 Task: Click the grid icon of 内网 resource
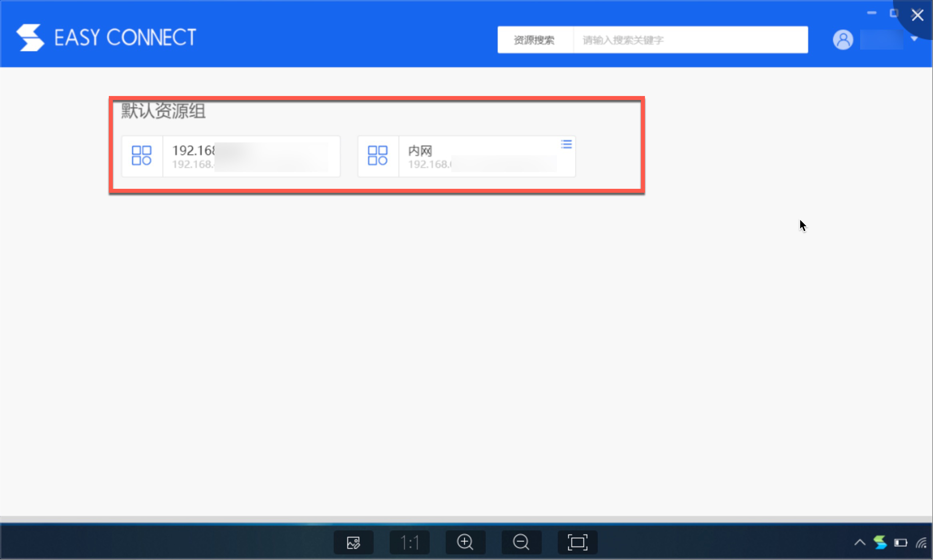[x=378, y=156]
